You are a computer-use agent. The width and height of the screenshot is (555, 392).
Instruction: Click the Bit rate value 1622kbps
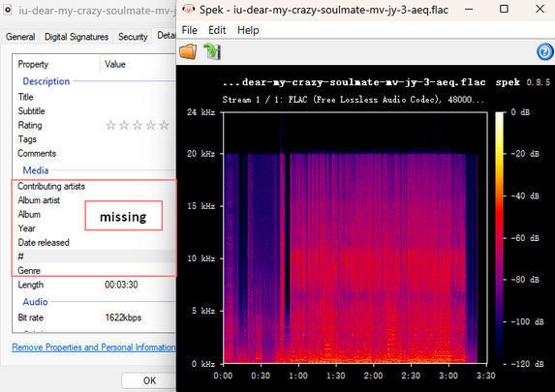click(123, 317)
